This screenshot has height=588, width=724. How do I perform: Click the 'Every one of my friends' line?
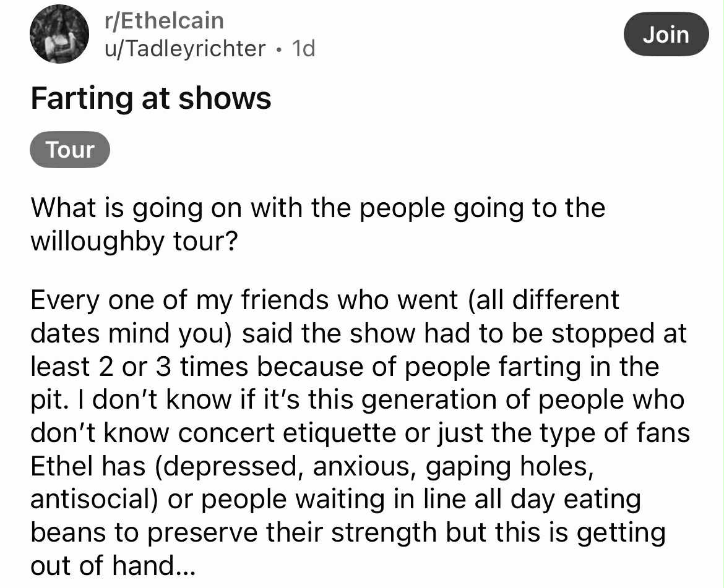324,300
